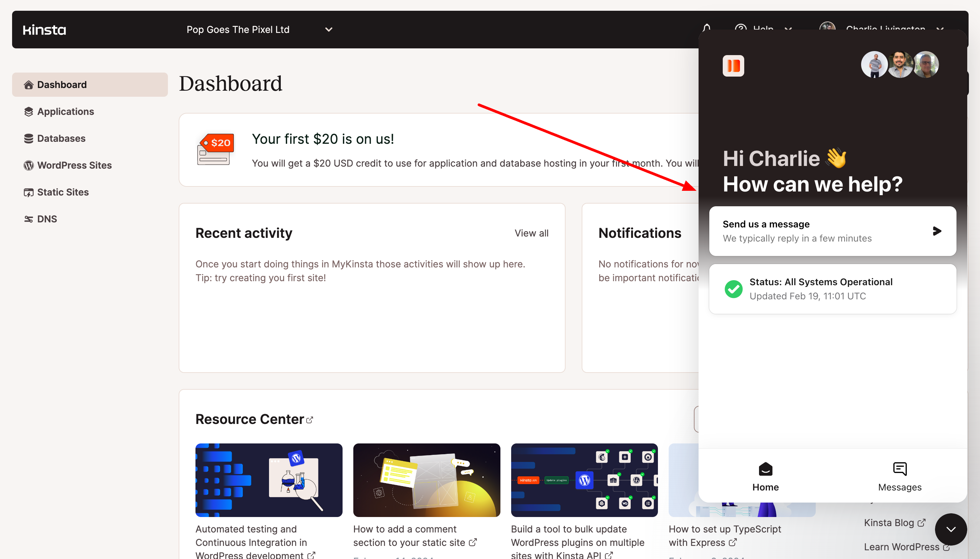The image size is (980, 559).
Task: Open How to set up TypeScript link
Action: [724, 535]
